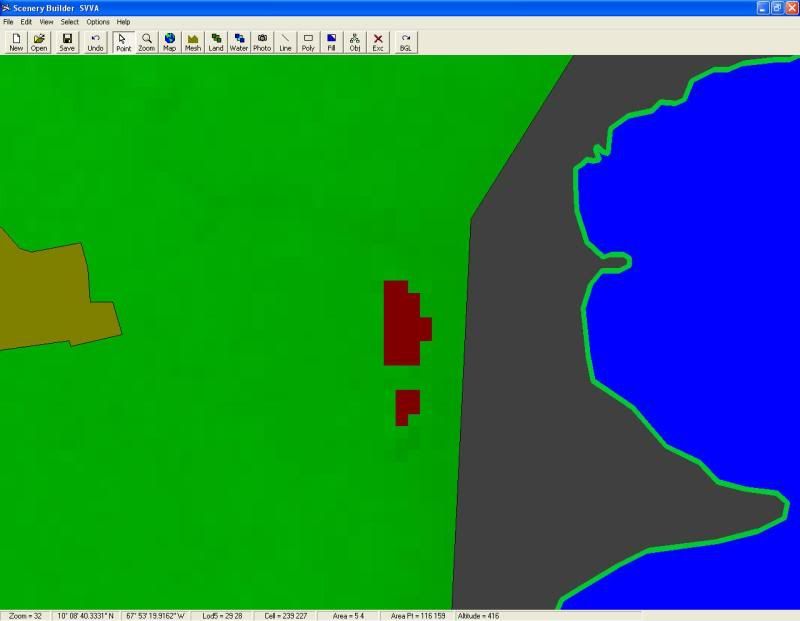Open the Edit menu

pyautogui.click(x=24, y=21)
